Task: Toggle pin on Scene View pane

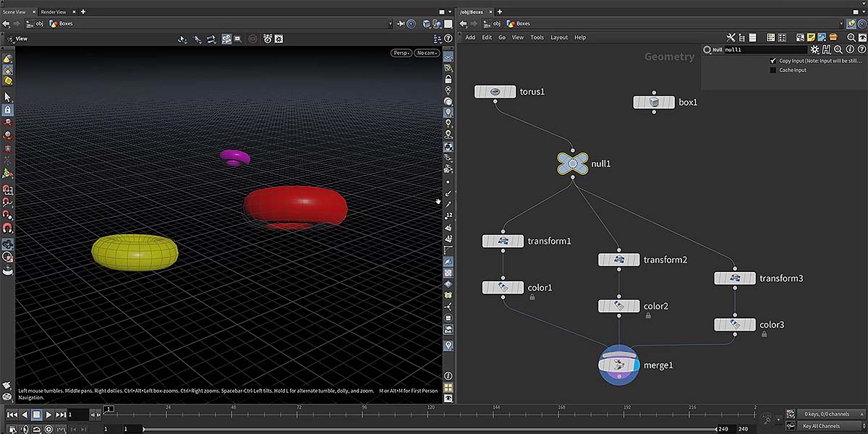Action: point(401,24)
